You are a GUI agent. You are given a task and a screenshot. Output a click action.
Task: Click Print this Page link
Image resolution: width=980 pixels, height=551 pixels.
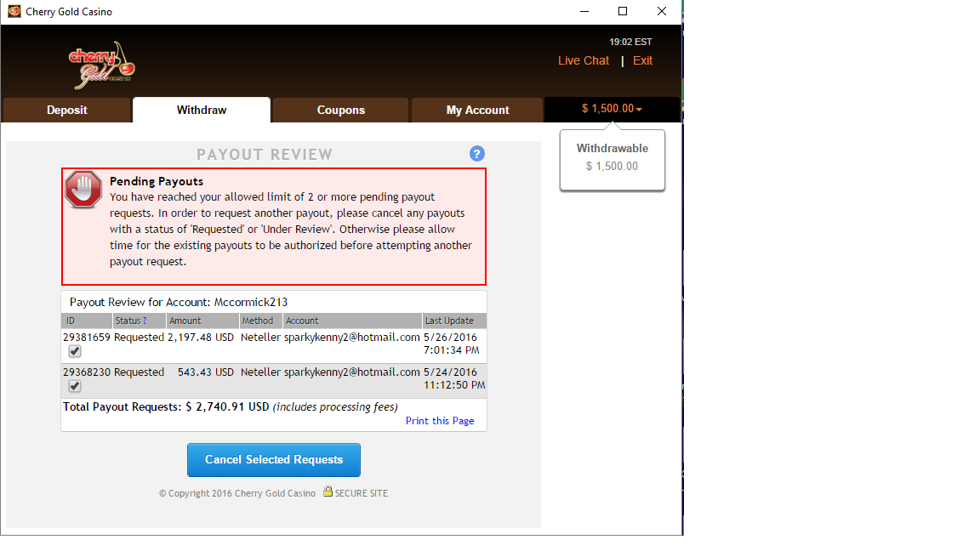click(x=440, y=421)
